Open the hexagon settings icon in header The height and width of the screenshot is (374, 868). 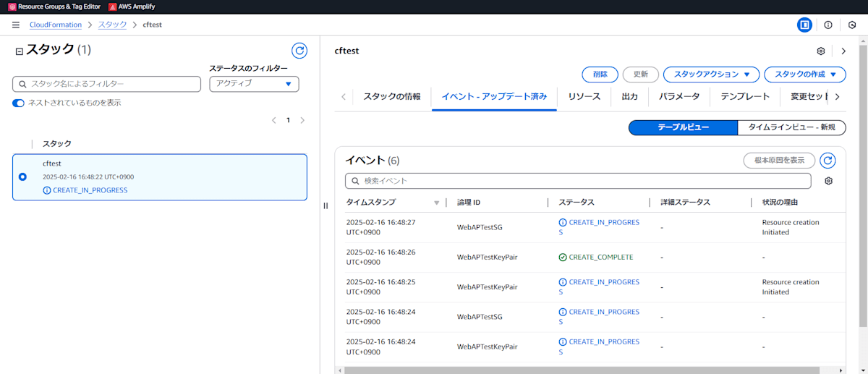point(852,25)
